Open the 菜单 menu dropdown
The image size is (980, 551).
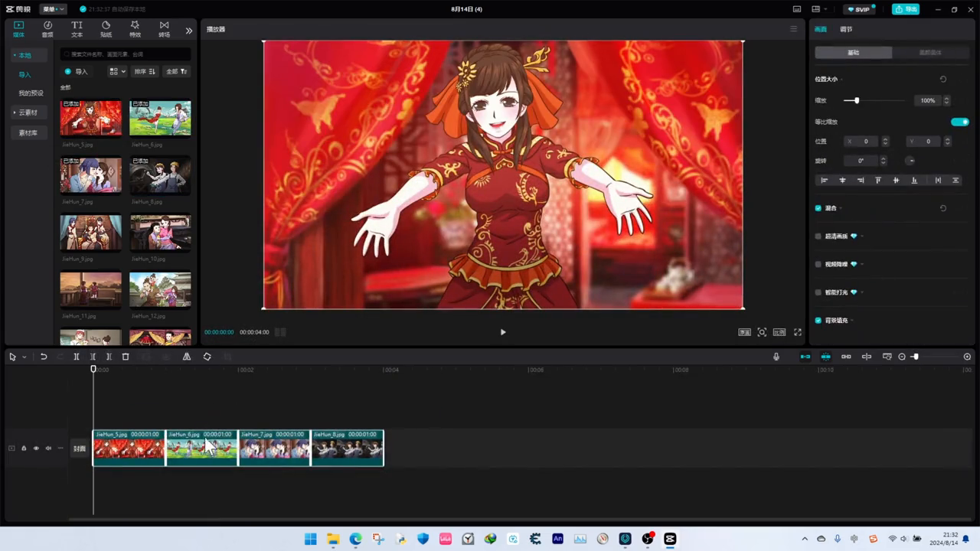(x=53, y=9)
